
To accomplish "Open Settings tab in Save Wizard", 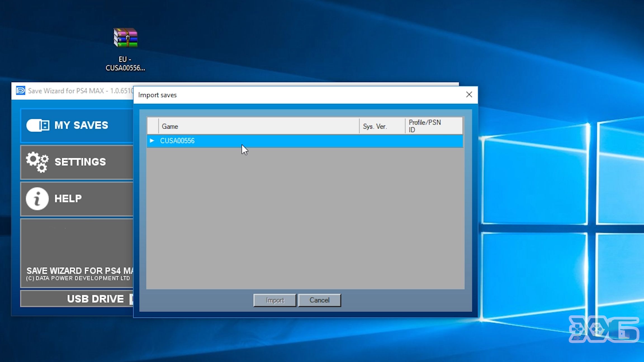I will [77, 162].
